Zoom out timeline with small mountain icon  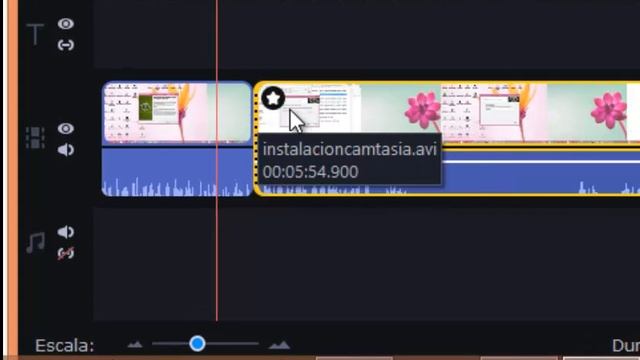point(135,345)
